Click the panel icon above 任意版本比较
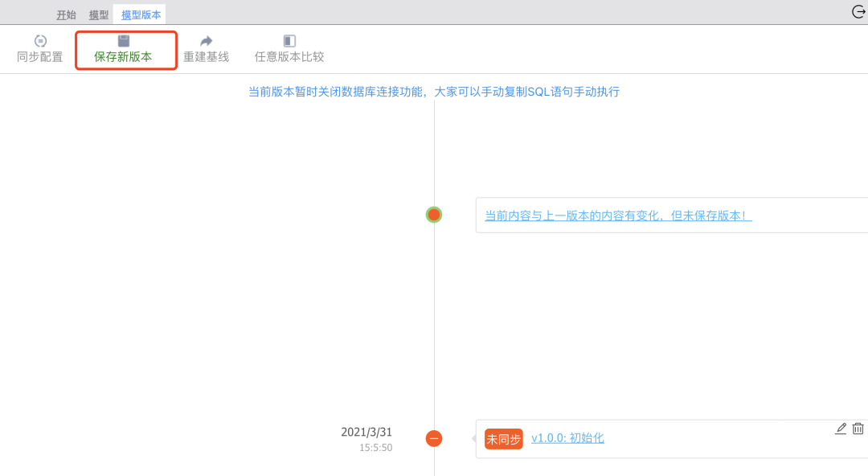Image resolution: width=868 pixels, height=476 pixels. coord(288,40)
